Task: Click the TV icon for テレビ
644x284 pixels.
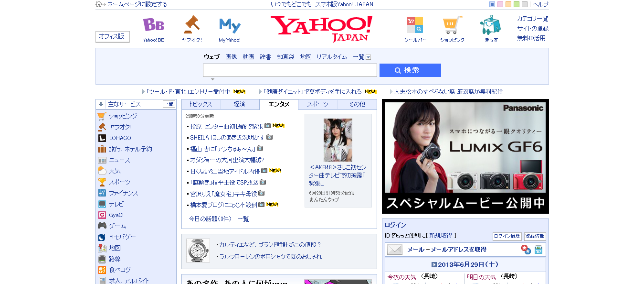Action: point(102,204)
